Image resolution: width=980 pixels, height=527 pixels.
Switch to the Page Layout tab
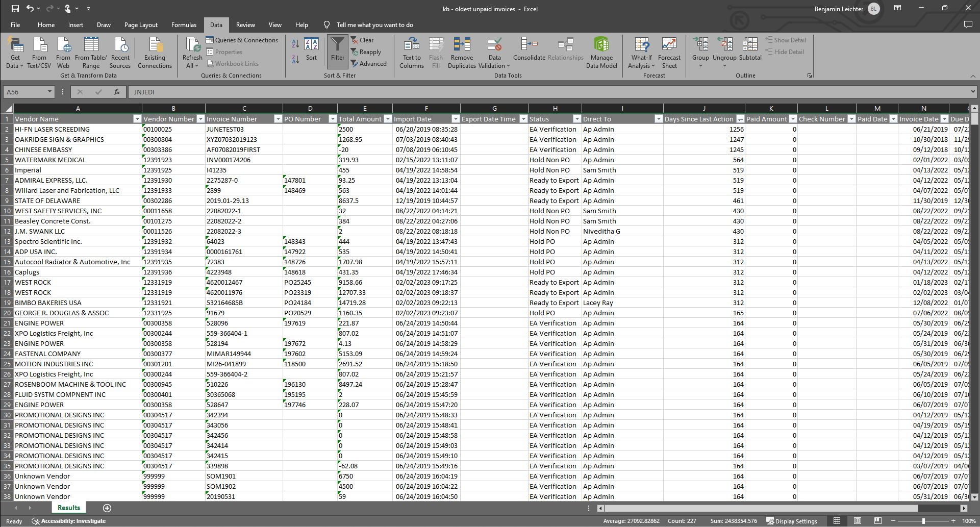point(141,24)
